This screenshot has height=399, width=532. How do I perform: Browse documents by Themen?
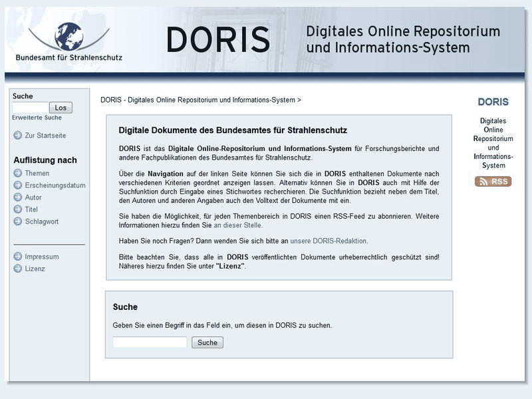pos(37,173)
